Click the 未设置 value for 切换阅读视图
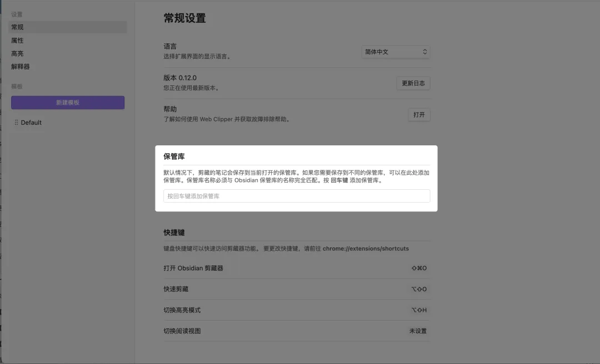Screen dimensions: 600x364 (418, 331)
